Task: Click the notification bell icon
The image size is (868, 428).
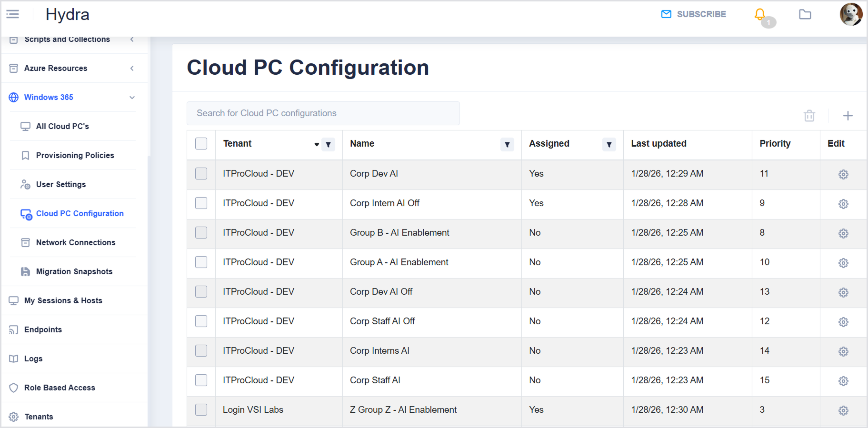Action: click(x=760, y=14)
